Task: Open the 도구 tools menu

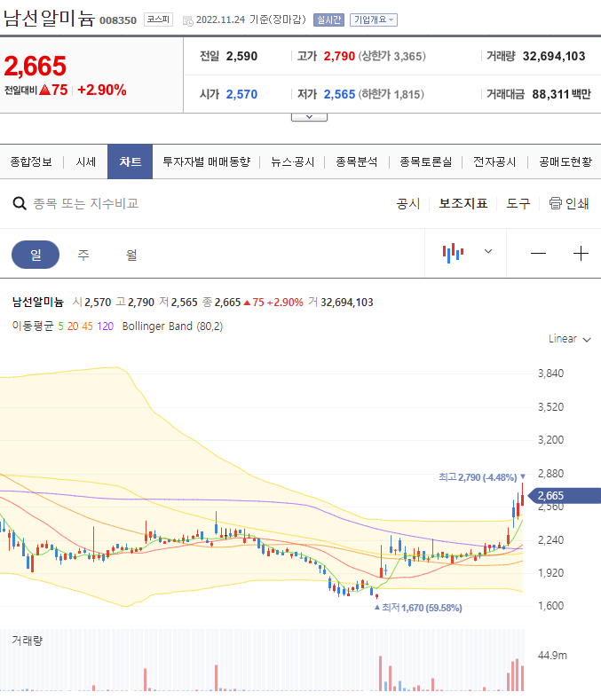Action: point(518,203)
